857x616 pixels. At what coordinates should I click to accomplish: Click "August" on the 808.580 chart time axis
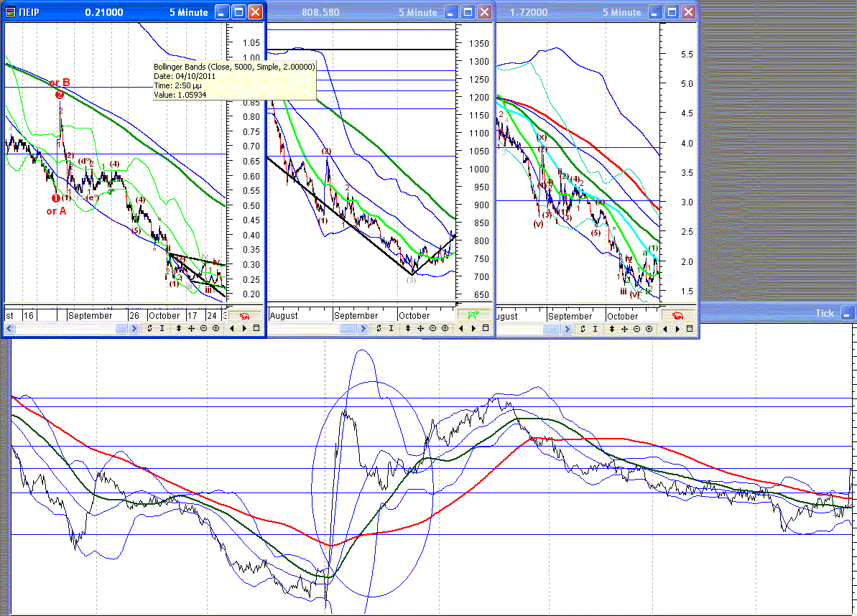tap(284, 315)
